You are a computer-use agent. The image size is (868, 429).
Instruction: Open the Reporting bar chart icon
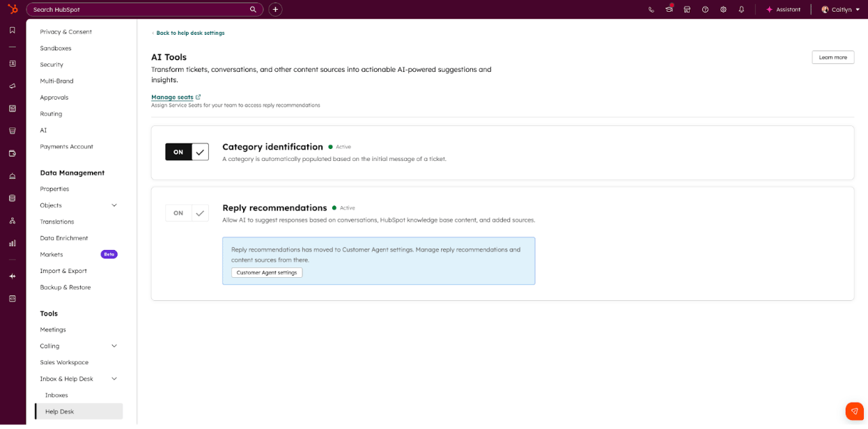pos(12,243)
